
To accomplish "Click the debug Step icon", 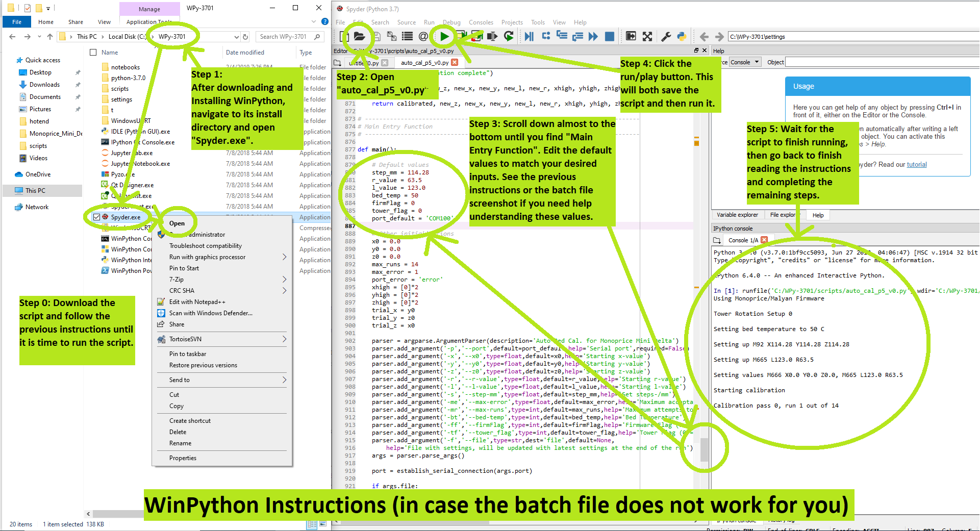I will point(546,36).
